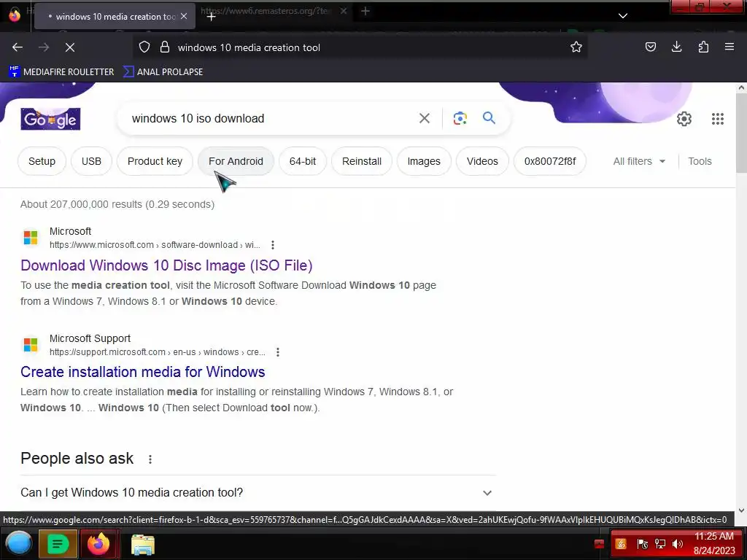
Task: Switch to Images results
Action: point(424,161)
